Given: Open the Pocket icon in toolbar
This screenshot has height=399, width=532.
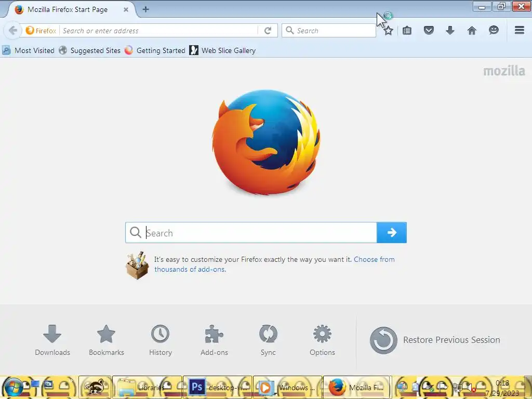Looking at the screenshot, I should tap(429, 31).
